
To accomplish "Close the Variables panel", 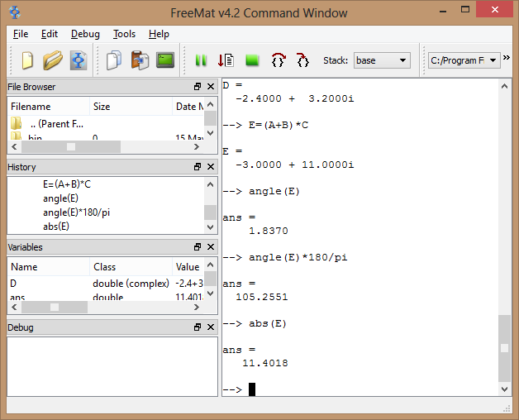I will point(211,246).
